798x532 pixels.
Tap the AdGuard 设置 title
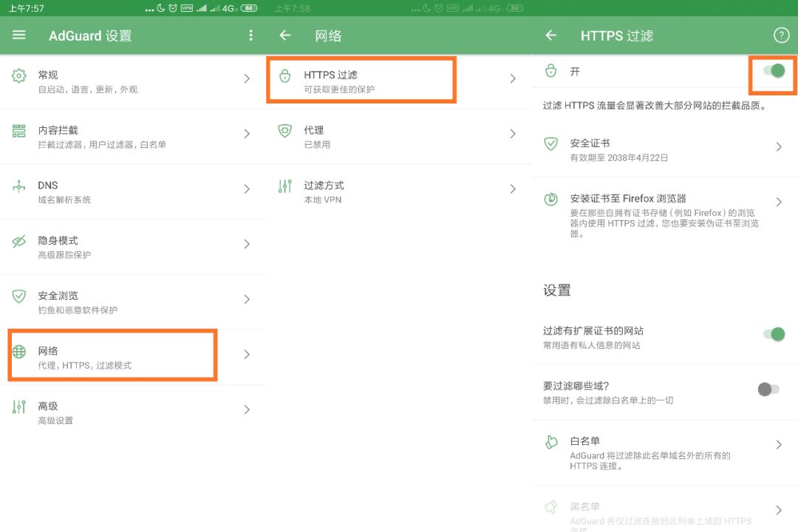pyautogui.click(x=90, y=35)
